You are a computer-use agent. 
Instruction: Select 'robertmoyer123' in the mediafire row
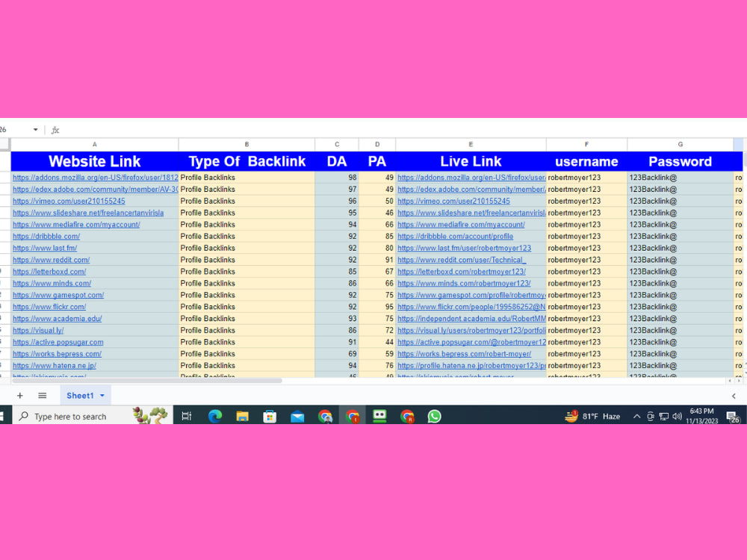[586, 224]
